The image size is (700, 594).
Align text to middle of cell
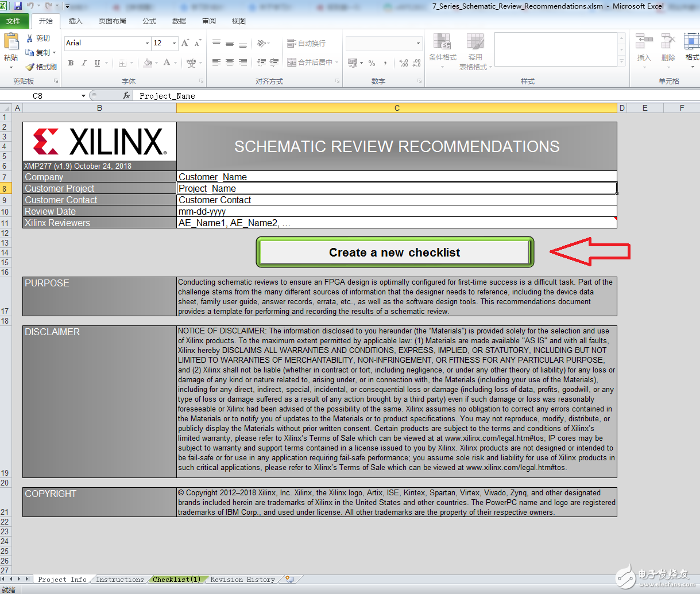(x=230, y=43)
